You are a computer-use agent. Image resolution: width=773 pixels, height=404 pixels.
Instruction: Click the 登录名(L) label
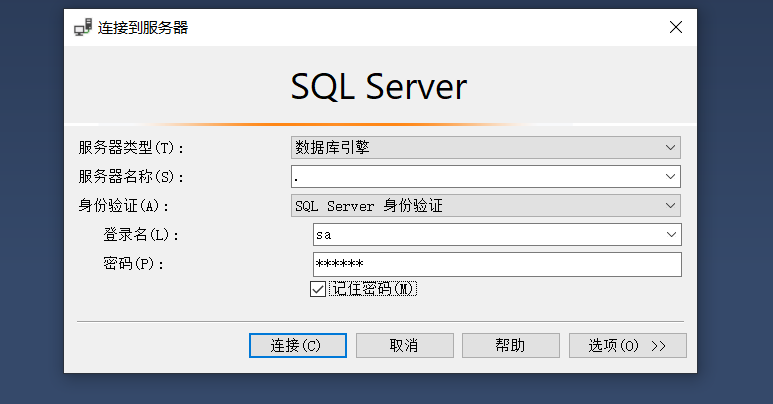coord(141,235)
